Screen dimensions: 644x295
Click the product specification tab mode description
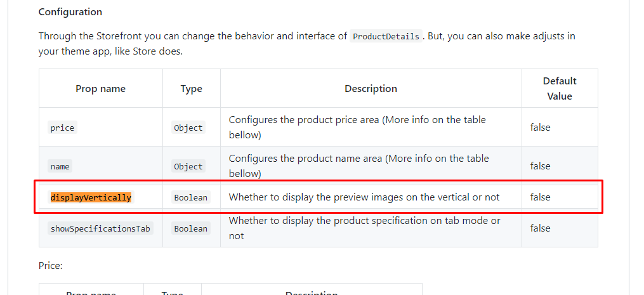click(365, 228)
